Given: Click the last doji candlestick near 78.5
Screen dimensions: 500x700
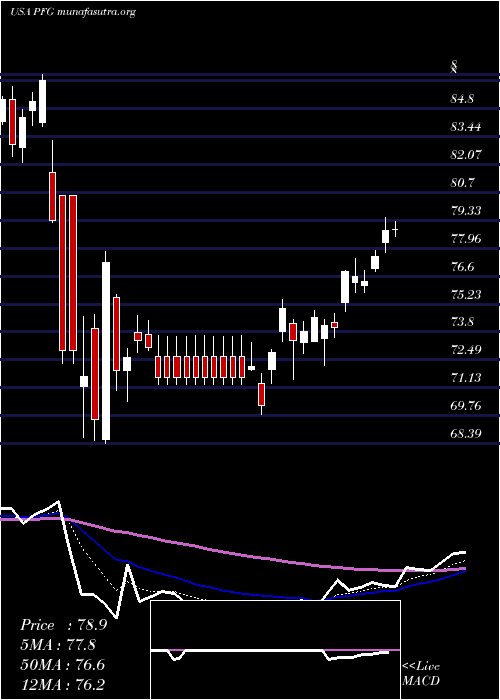Looking at the screenshot, I should click(x=395, y=229).
